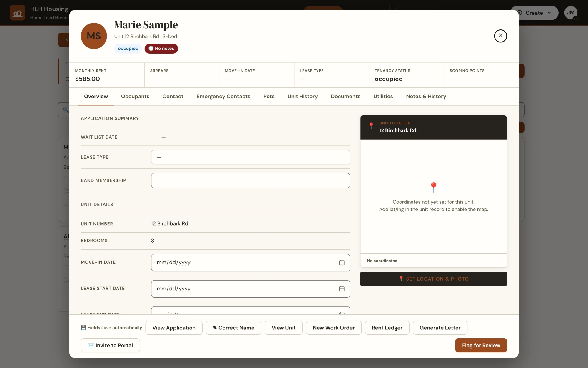Click the search magnifier icon behind dialog
Viewport: 588px width, 368px height.
coord(66,110)
